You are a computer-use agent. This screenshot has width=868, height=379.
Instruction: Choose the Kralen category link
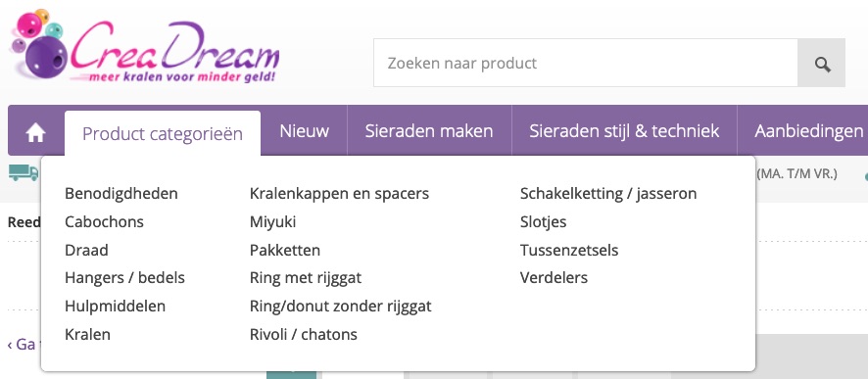pos(87,334)
